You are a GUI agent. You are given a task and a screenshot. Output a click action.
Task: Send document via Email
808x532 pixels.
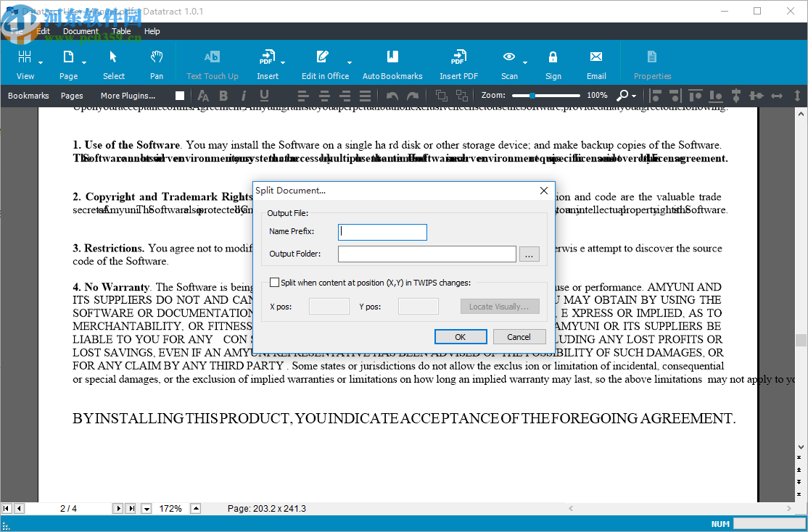pyautogui.click(x=595, y=62)
